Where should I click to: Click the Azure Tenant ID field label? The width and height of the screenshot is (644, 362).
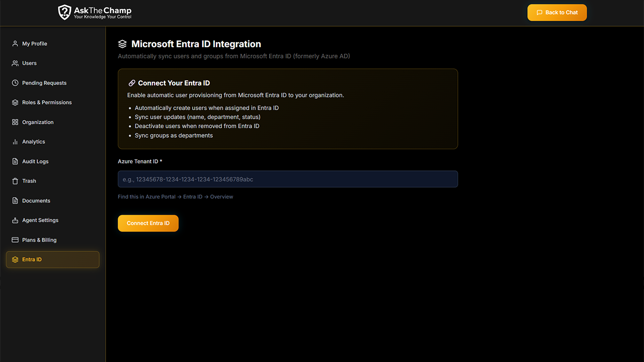[140, 161]
